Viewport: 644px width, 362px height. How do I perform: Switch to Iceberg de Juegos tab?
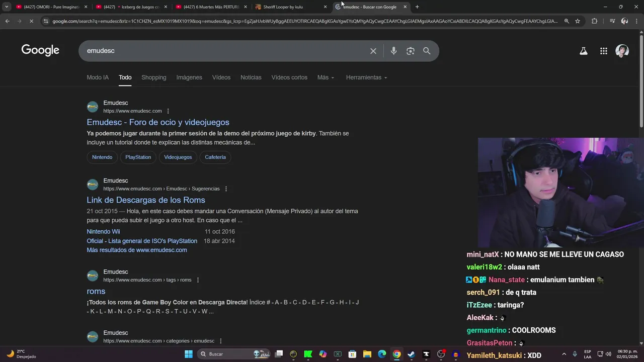point(131,7)
